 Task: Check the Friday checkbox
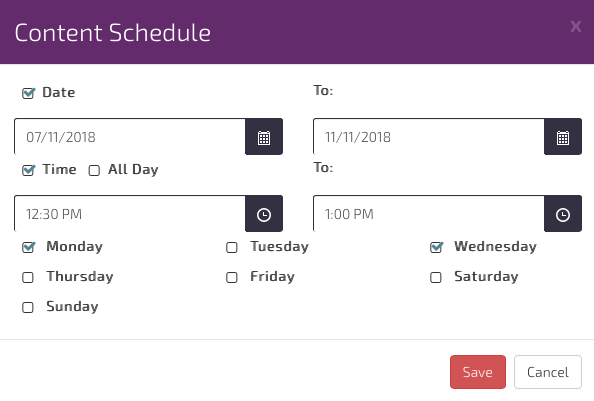tap(231, 278)
